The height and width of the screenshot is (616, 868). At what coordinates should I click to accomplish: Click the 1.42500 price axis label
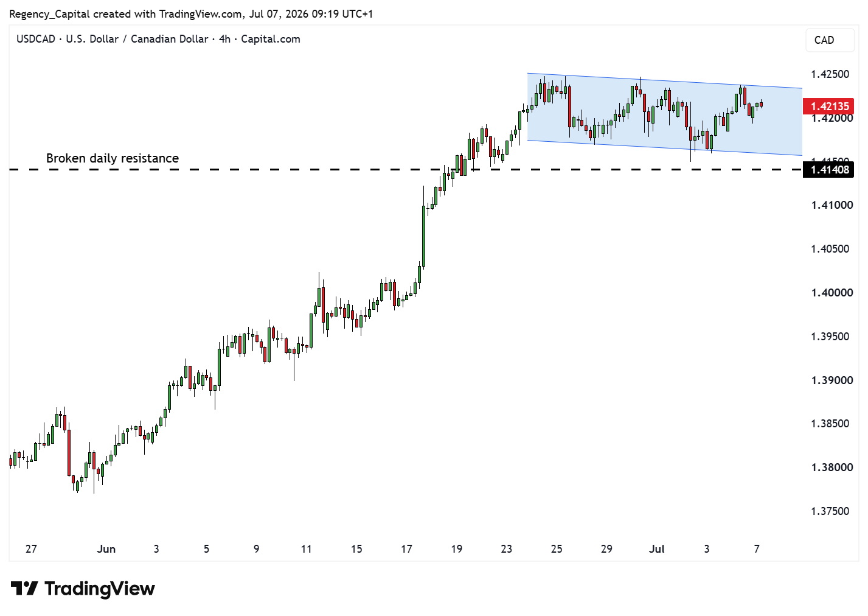coord(830,74)
